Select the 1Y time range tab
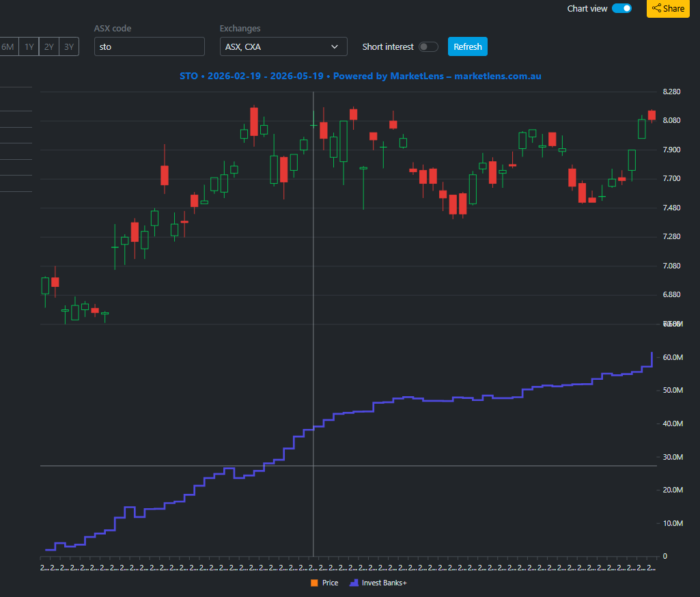The image size is (700, 597). (x=29, y=46)
